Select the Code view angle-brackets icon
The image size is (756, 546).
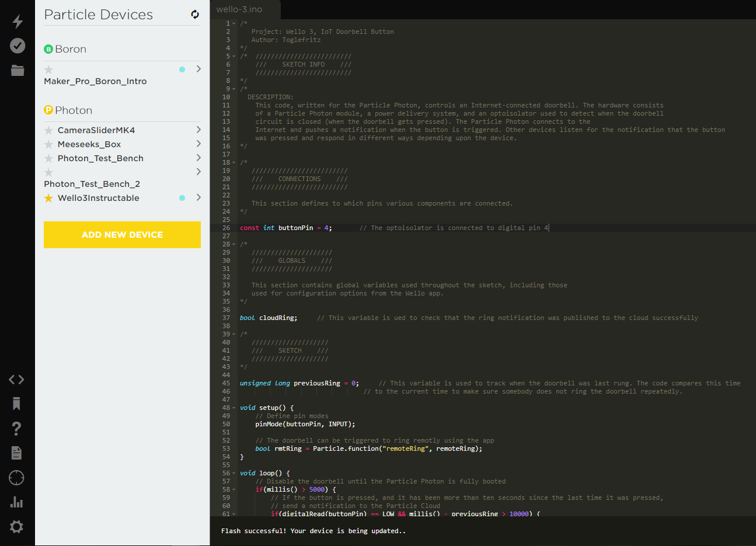(16, 379)
